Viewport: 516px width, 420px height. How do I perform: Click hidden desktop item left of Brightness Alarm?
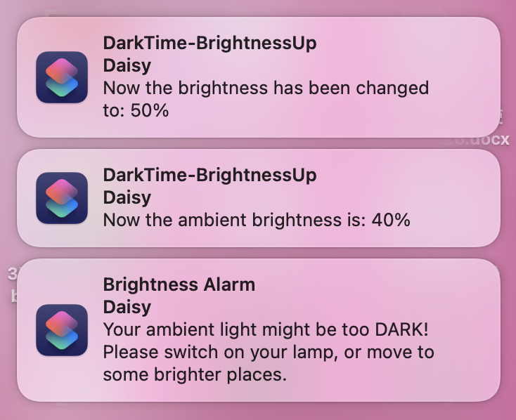[12, 285]
